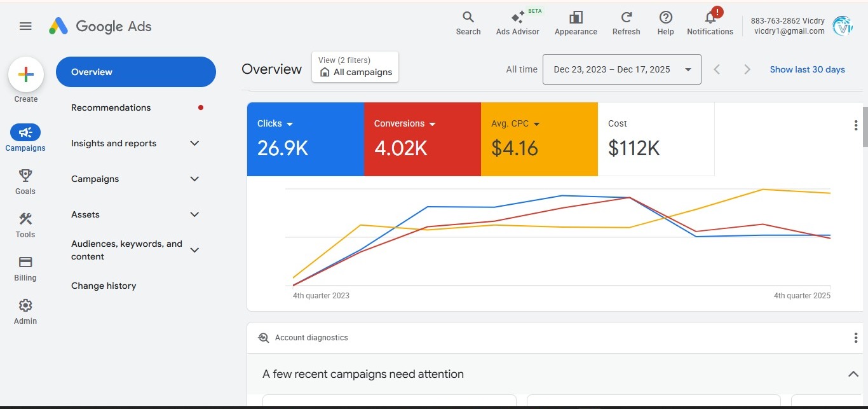This screenshot has width=868, height=409.
Task: Open the Help icon
Action: (x=665, y=18)
